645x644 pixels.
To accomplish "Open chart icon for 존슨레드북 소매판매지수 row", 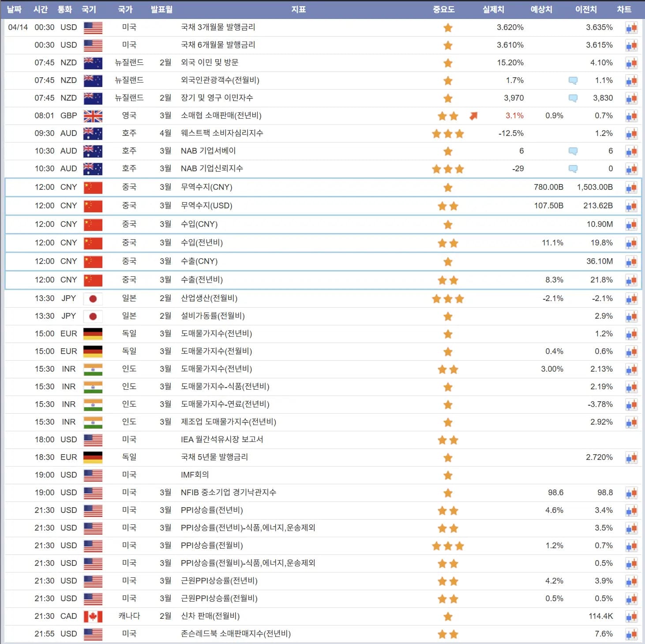I will 631,634.
